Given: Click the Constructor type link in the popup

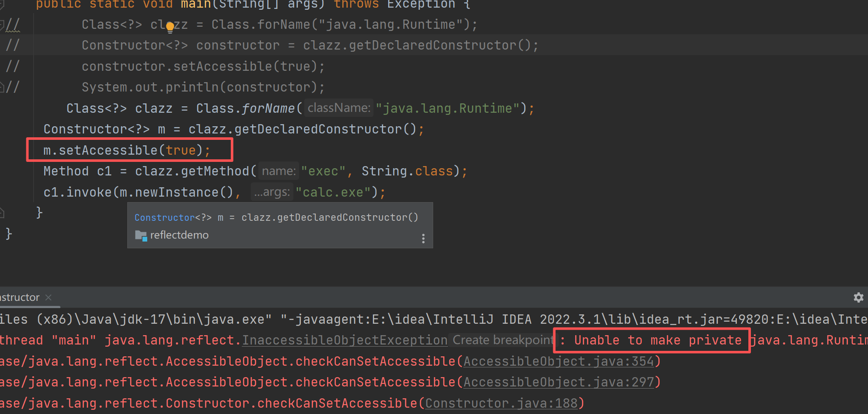Looking at the screenshot, I should (165, 218).
